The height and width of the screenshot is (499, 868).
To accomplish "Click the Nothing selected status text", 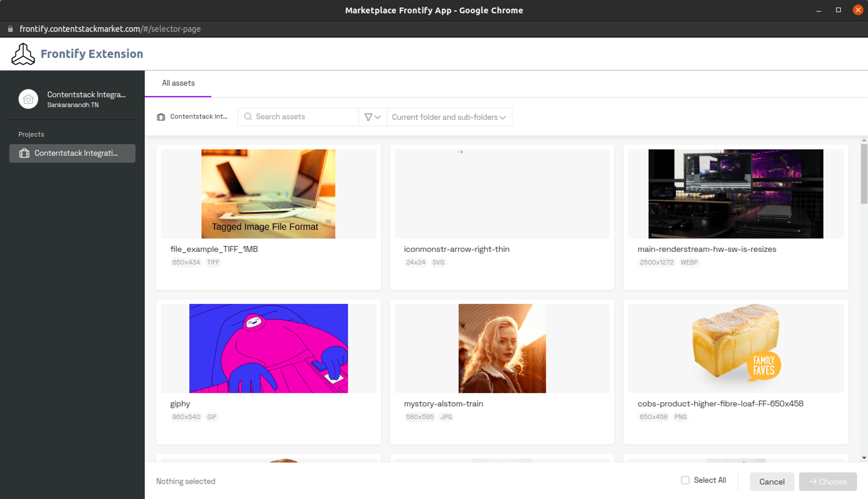I will [x=186, y=481].
